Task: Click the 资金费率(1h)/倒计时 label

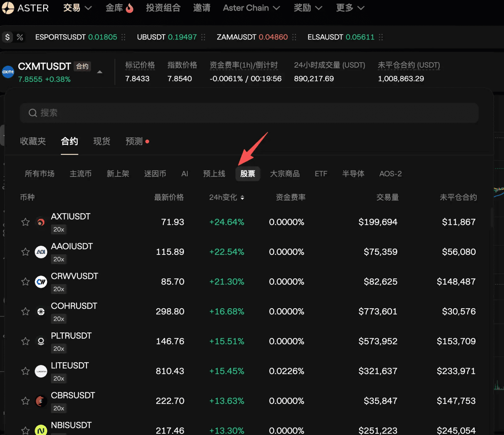Action: [x=244, y=65]
